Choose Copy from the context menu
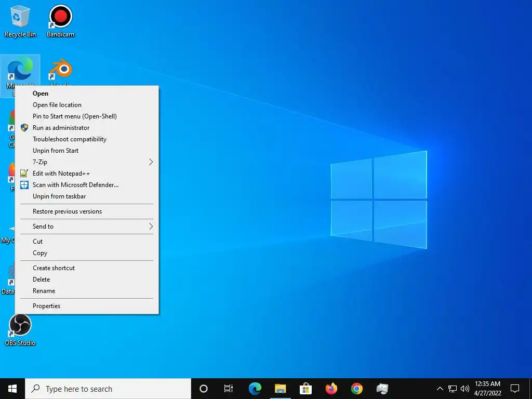The width and height of the screenshot is (532, 399). click(x=87, y=253)
